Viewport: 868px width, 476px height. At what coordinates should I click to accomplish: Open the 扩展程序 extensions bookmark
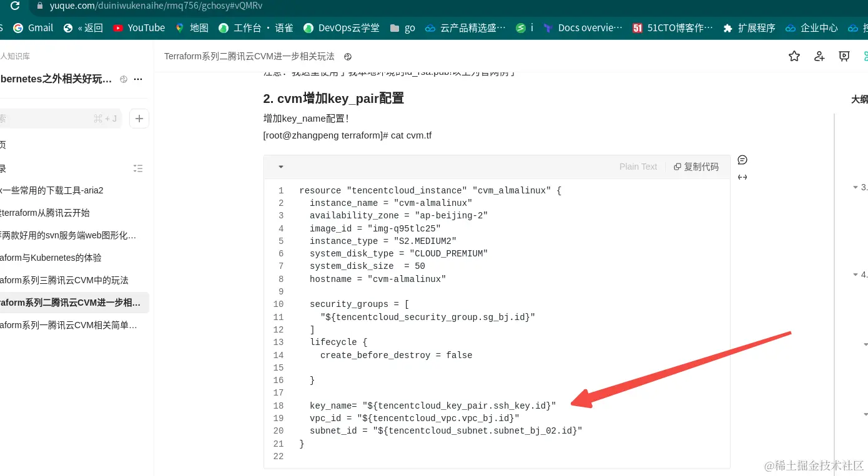click(x=749, y=27)
